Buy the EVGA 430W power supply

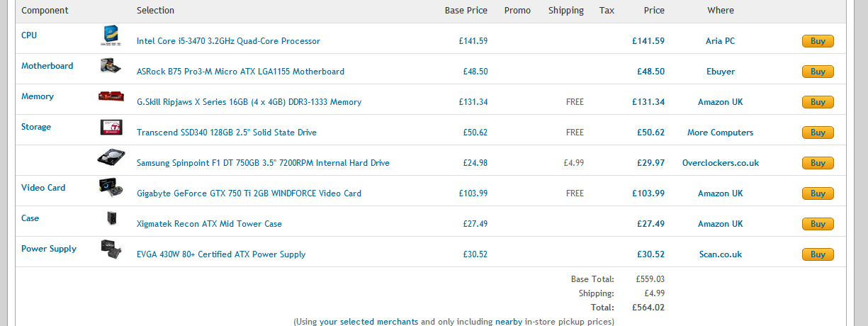pos(818,254)
